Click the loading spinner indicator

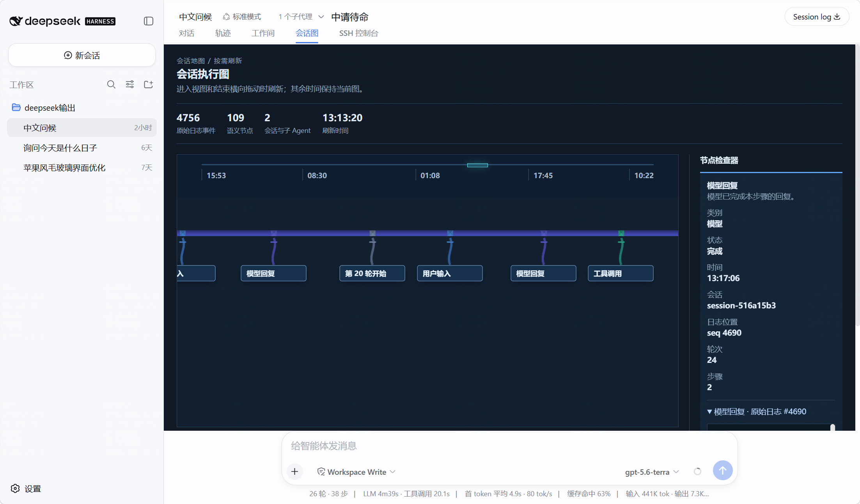point(698,472)
